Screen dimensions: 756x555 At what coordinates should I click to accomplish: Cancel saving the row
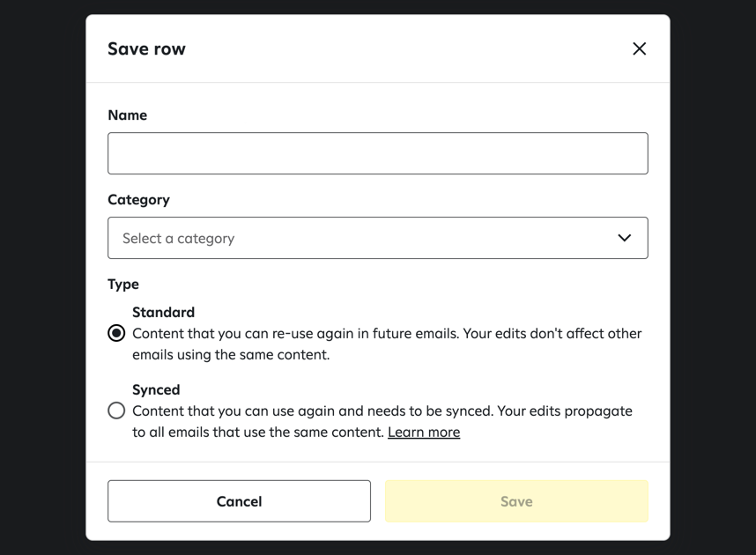(239, 500)
